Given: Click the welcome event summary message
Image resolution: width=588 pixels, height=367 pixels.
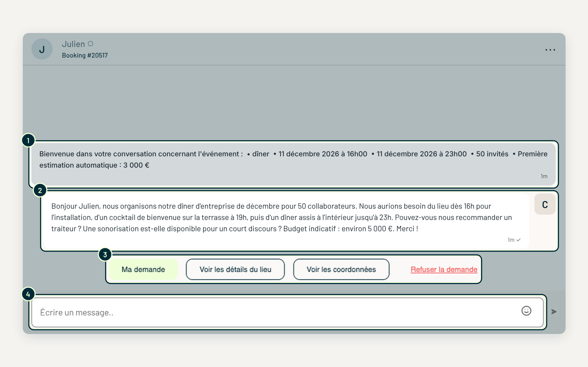Looking at the screenshot, I should click(x=293, y=164).
